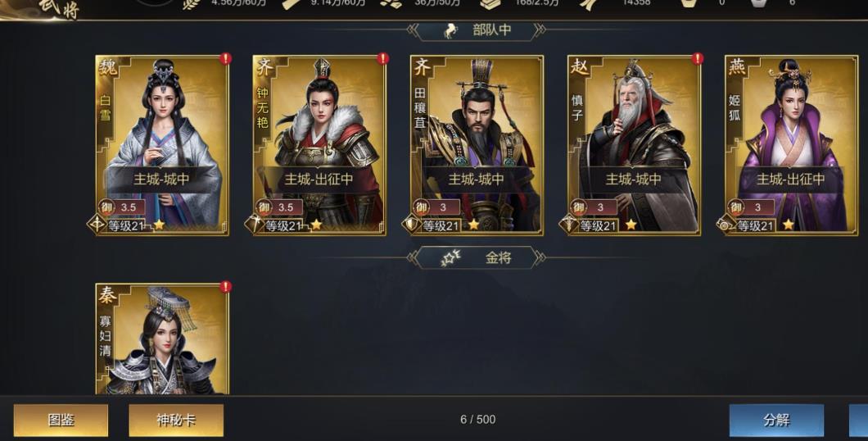The width and height of the screenshot is (868, 441).
Task: Click troop type icon on 姬狐 card
Action: click(726, 225)
